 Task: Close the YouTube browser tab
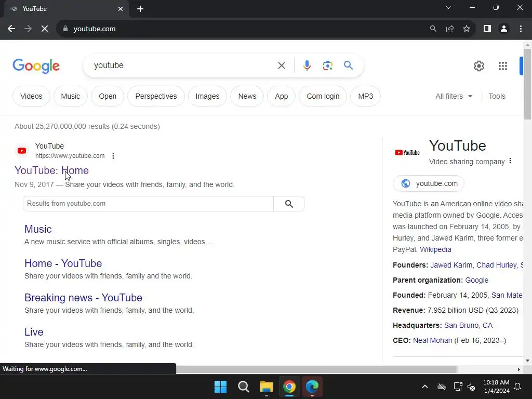point(121,9)
